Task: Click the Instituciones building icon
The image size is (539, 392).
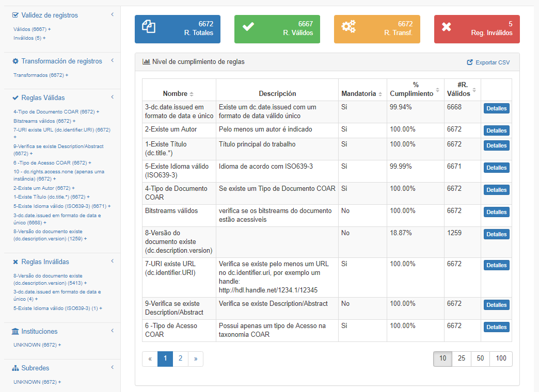Action: [x=15, y=332]
